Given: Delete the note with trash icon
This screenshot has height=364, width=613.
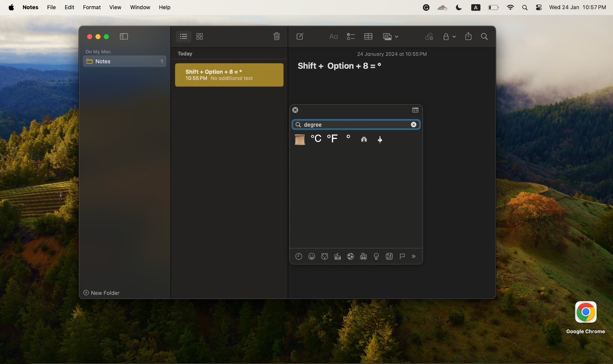Looking at the screenshot, I should pos(277,36).
